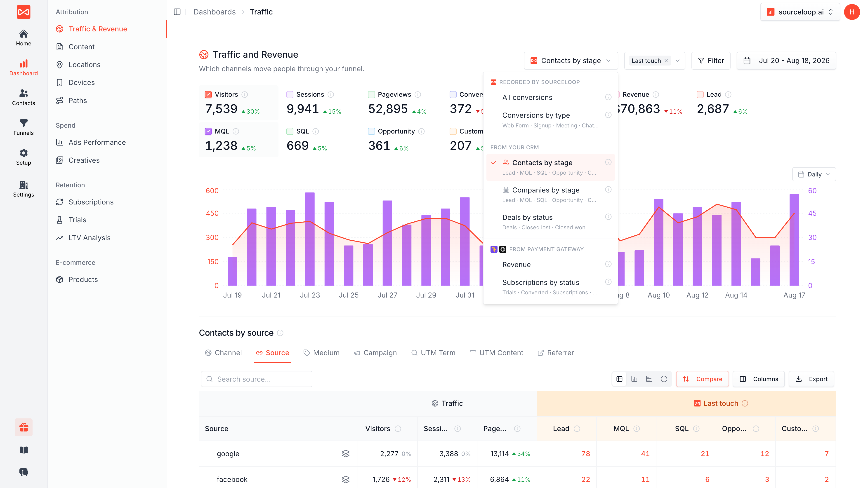The height and width of the screenshot is (488, 868).
Task: Select Subscriptions by status option
Action: [x=551, y=287]
